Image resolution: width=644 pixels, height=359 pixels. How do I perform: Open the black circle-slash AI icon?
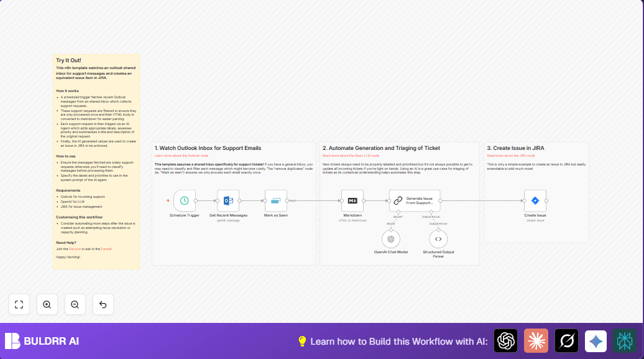(566, 341)
